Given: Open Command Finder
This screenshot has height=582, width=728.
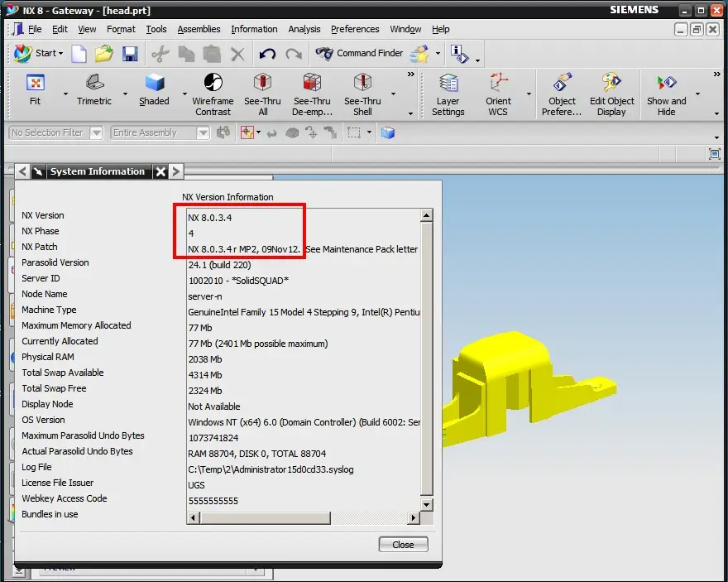Looking at the screenshot, I should point(359,54).
